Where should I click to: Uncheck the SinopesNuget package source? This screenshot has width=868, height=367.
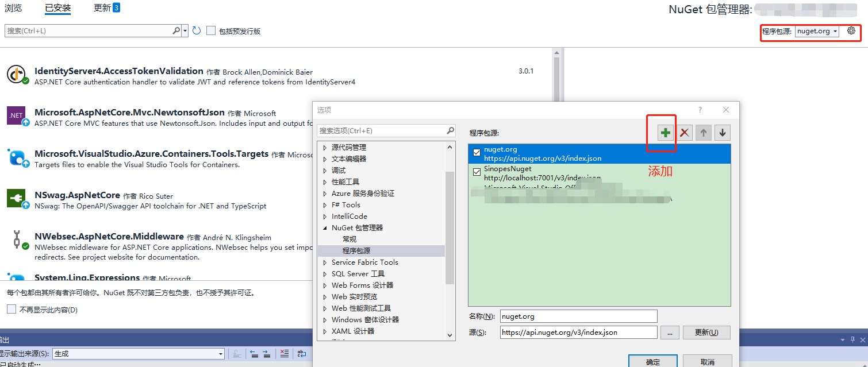477,172
